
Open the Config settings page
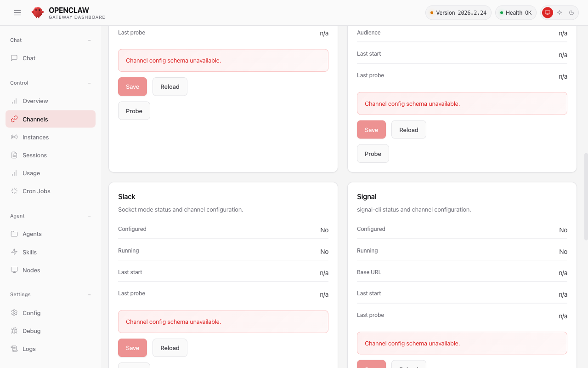[32, 313]
